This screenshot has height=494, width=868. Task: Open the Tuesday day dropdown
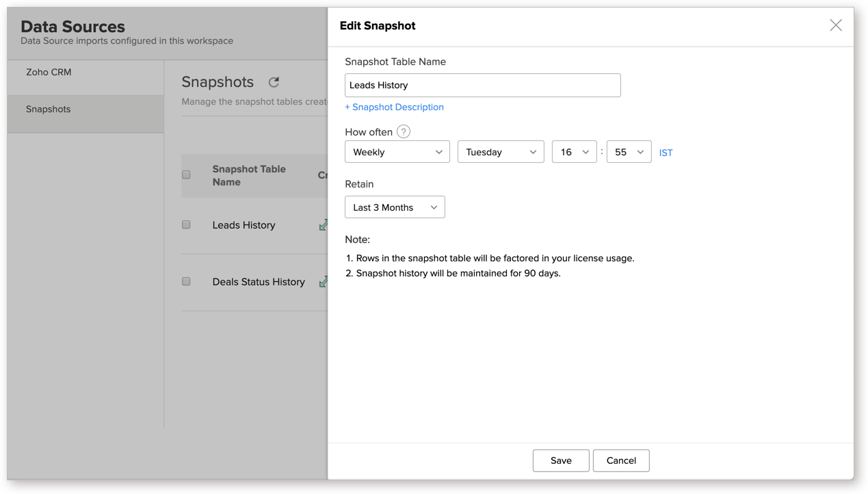500,152
